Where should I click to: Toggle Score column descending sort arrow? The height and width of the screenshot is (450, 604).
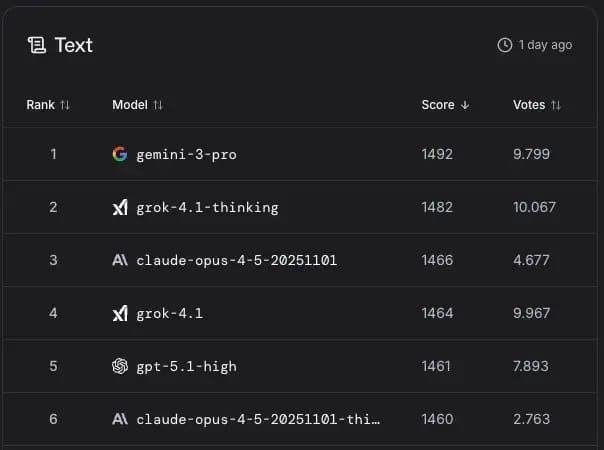tap(465, 105)
